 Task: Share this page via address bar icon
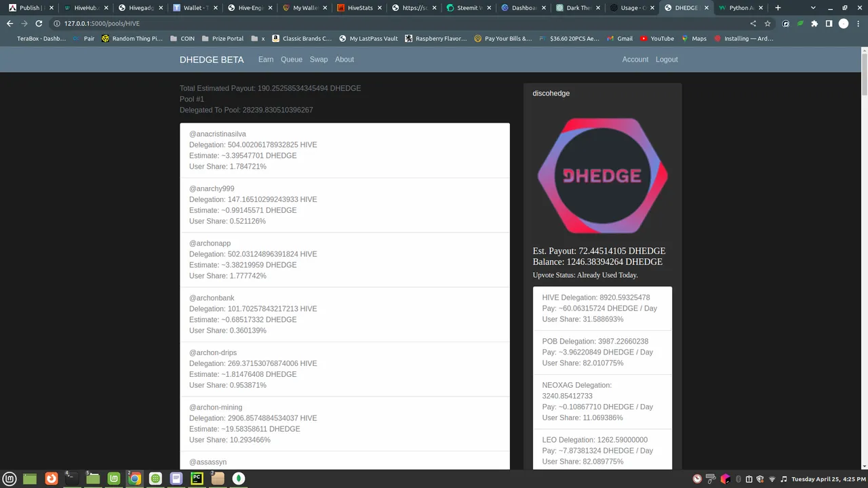coord(753,23)
